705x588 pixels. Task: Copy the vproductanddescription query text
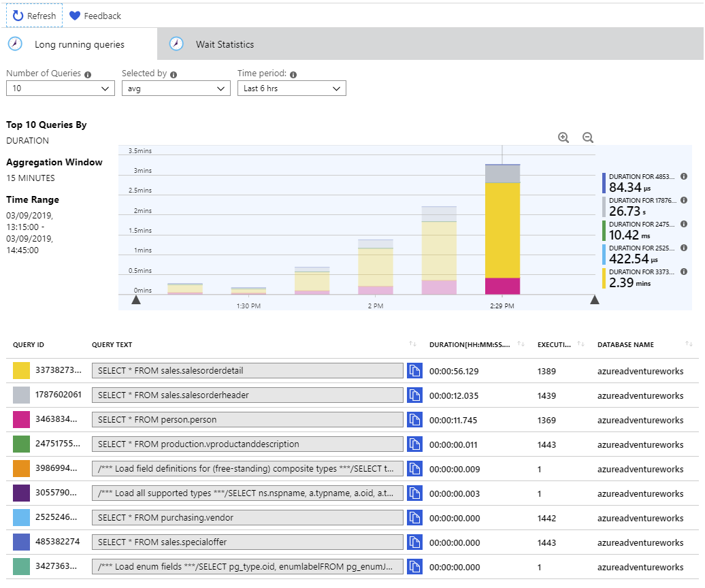click(x=414, y=444)
